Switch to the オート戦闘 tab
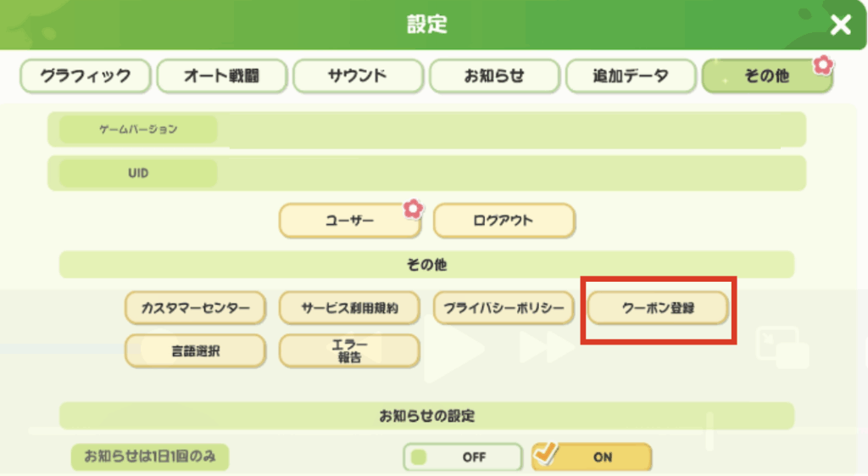Viewport: 868px width, 476px height. tap(222, 76)
